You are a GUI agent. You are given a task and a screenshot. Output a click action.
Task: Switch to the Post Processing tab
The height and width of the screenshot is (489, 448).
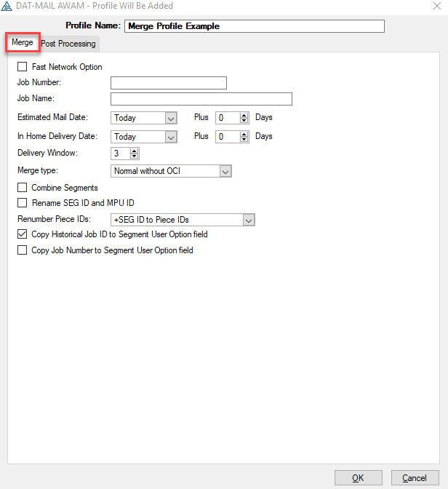click(68, 44)
